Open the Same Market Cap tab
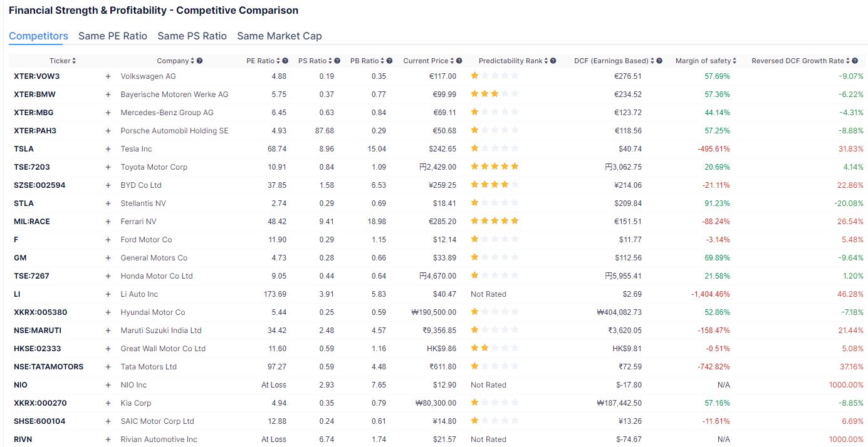 [x=279, y=36]
